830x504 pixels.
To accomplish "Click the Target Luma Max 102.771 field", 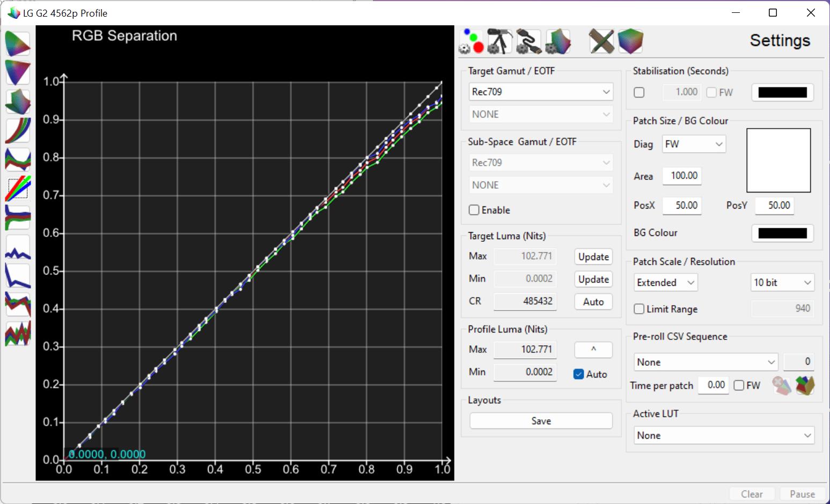I will [525, 256].
